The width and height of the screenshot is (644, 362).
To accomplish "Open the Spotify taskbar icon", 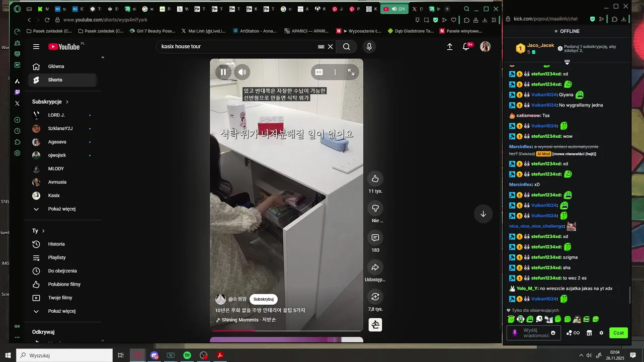I will click(x=187, y=355).
